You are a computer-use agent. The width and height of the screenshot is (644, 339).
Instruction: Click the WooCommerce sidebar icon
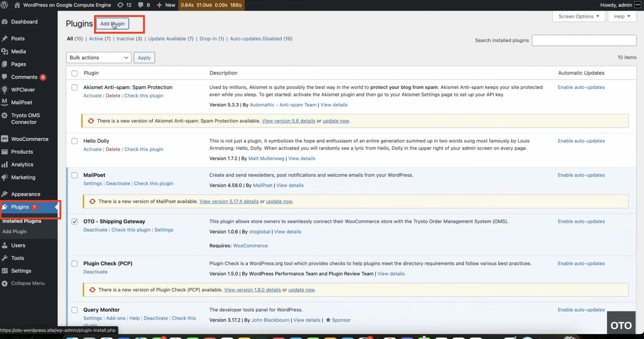[x=5, y=139]
